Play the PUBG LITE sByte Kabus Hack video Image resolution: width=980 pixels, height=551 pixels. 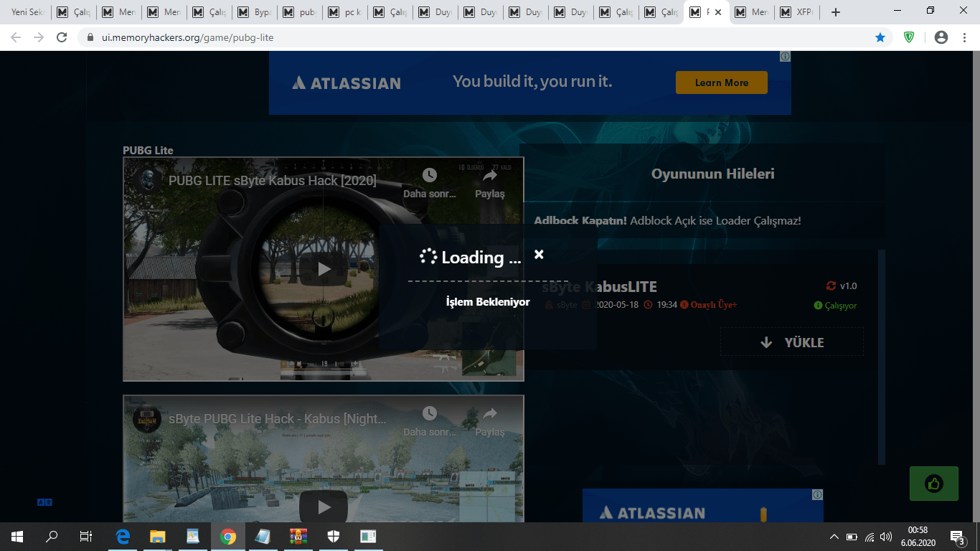(324, 269)
